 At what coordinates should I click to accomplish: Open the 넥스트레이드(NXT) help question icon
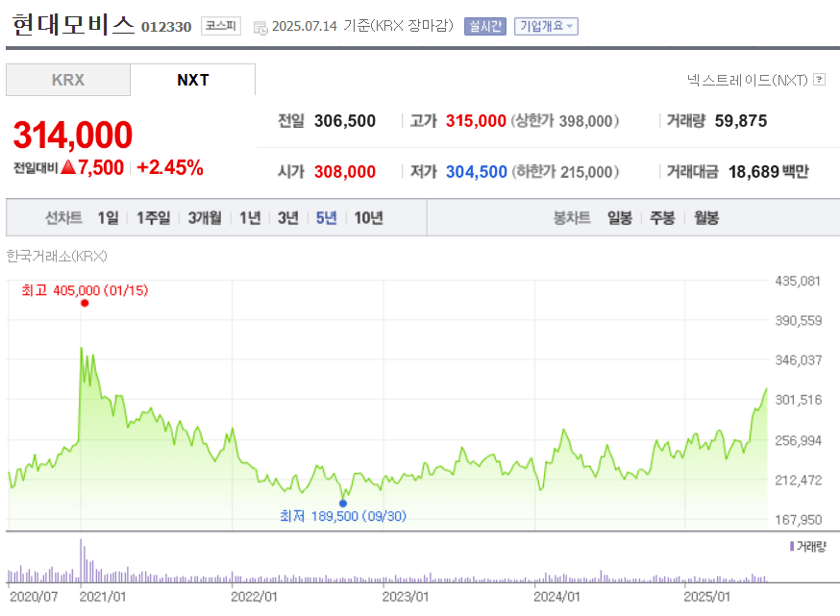click(819, 80)
